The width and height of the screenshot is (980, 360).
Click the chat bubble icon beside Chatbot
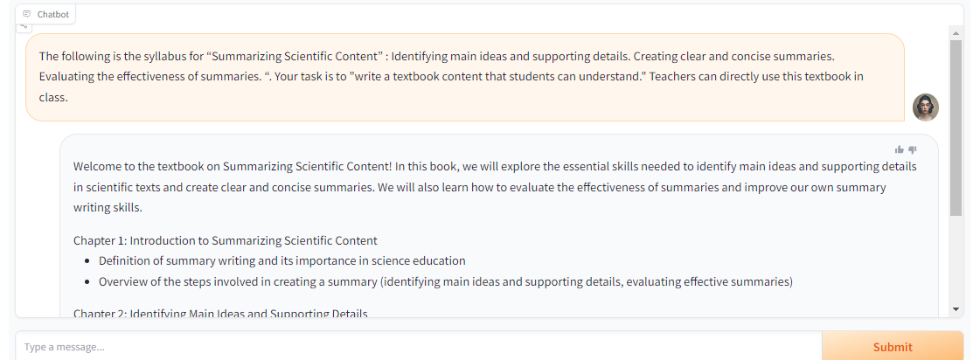(x=26, y=14)
